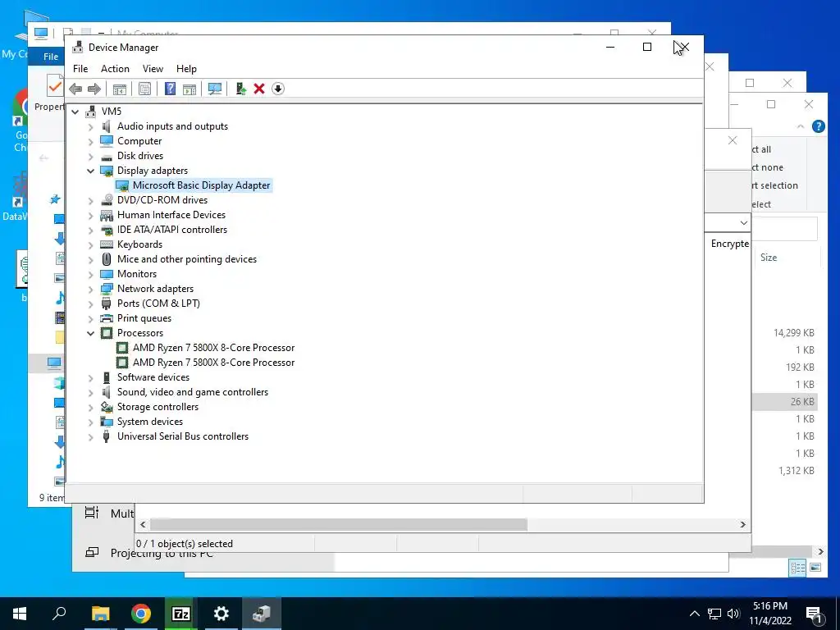The height and width of the screenshot is (630, 840).
Task: Open Settings gear on the taskbar
Action: (x=221, y=614)
